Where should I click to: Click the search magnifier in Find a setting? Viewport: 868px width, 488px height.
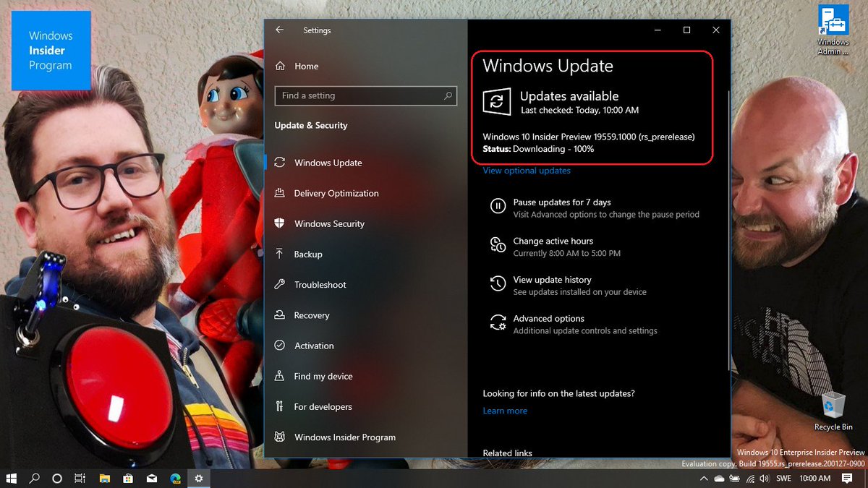click(x=448, y=95)
